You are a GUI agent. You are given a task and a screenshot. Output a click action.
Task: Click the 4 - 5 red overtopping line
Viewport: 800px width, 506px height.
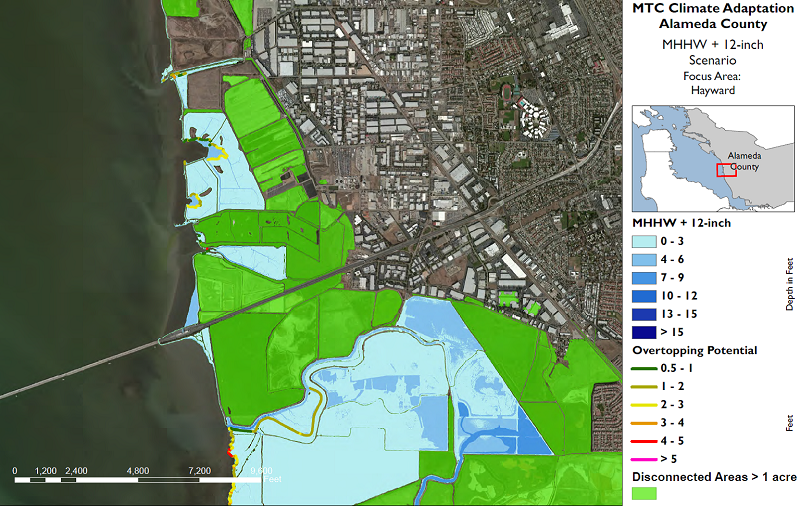click(x=647, y=438)
